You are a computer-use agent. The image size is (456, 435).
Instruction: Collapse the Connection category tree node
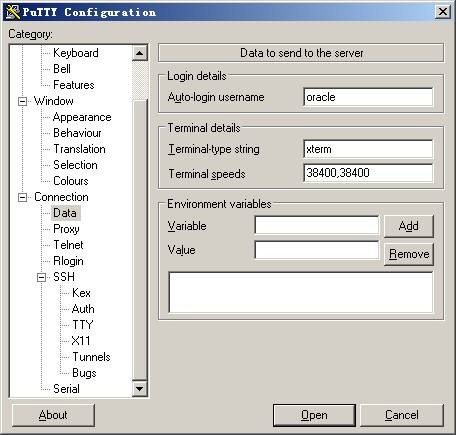(x=22, y=197)
